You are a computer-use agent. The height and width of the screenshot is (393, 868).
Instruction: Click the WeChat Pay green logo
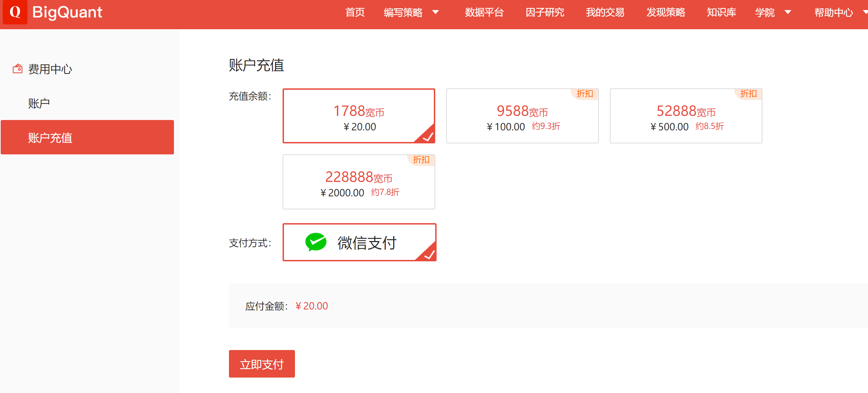(x=316, y=242)
